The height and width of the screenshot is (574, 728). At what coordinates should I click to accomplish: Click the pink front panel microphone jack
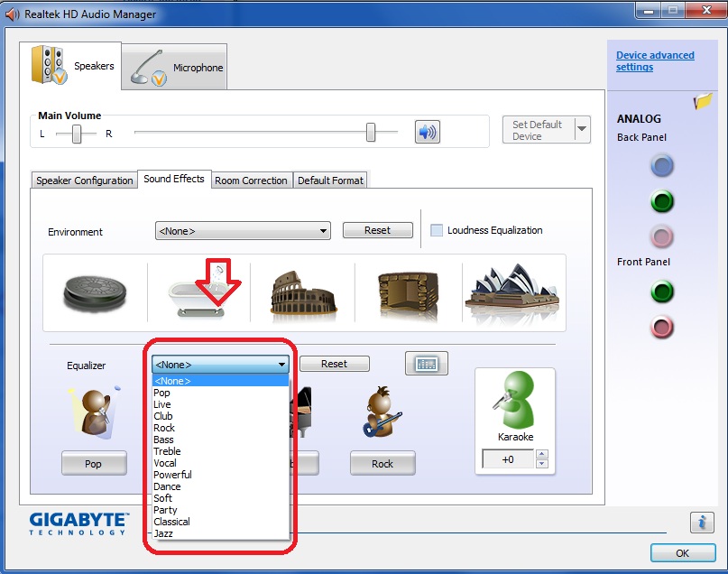662,327
